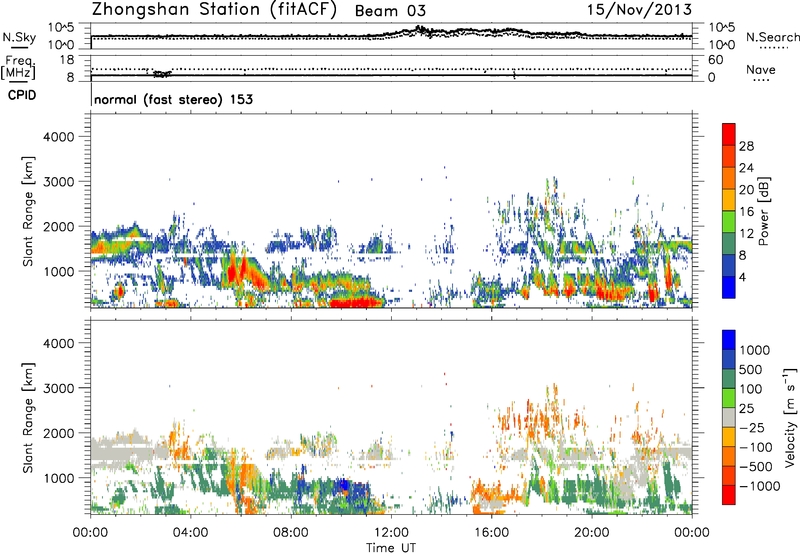
Task: Select the "N.Sky" legend label
Action: [x=19, y=37]
